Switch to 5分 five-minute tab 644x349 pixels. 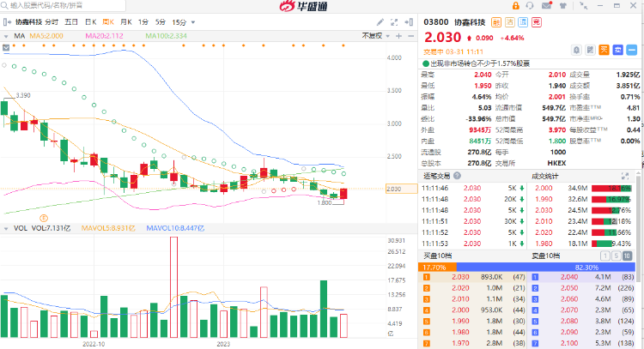tap(161, 22)
